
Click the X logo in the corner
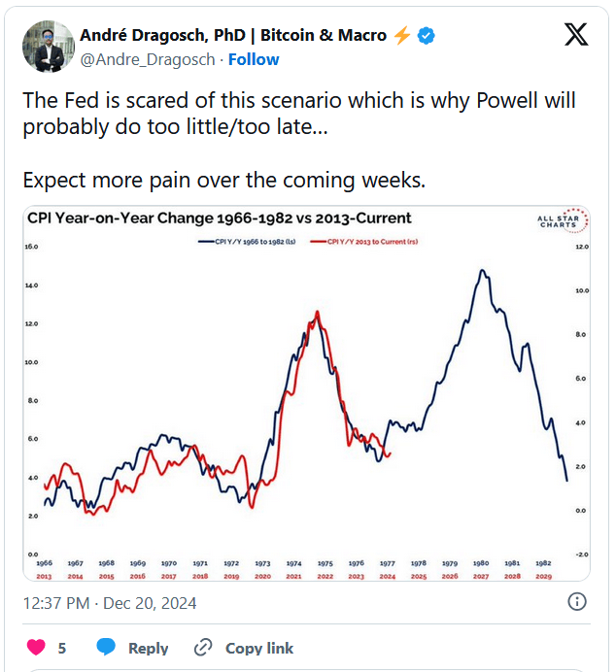click(575, 36)
